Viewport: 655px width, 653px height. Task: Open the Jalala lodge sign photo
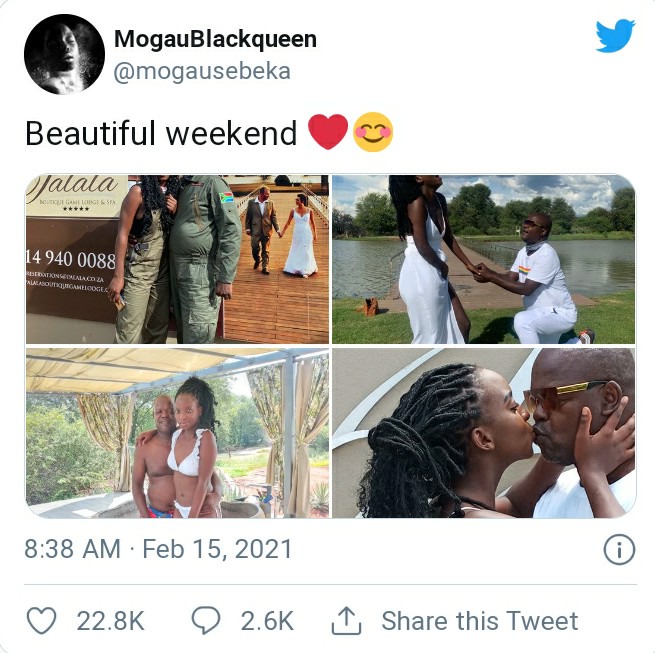[177, 259]
